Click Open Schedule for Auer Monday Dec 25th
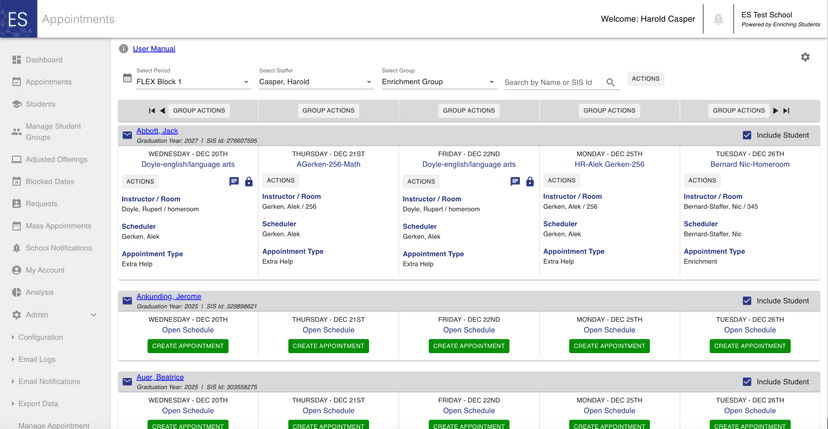This screenshot has width=828, height=429. pos(609,411)
